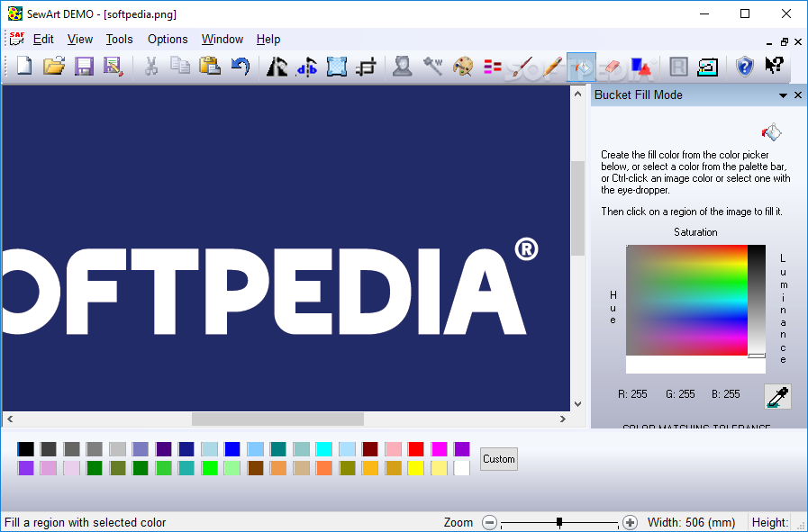Click the SAF document icon in the menu bar
The width and height of the screenshot is (808, 532).
[x=17, y=39]
